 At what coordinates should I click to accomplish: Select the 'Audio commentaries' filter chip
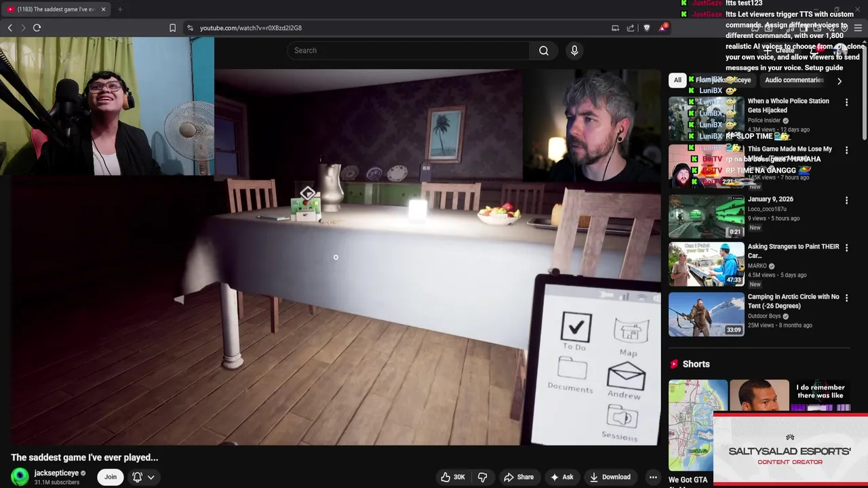tap(794, 80)
